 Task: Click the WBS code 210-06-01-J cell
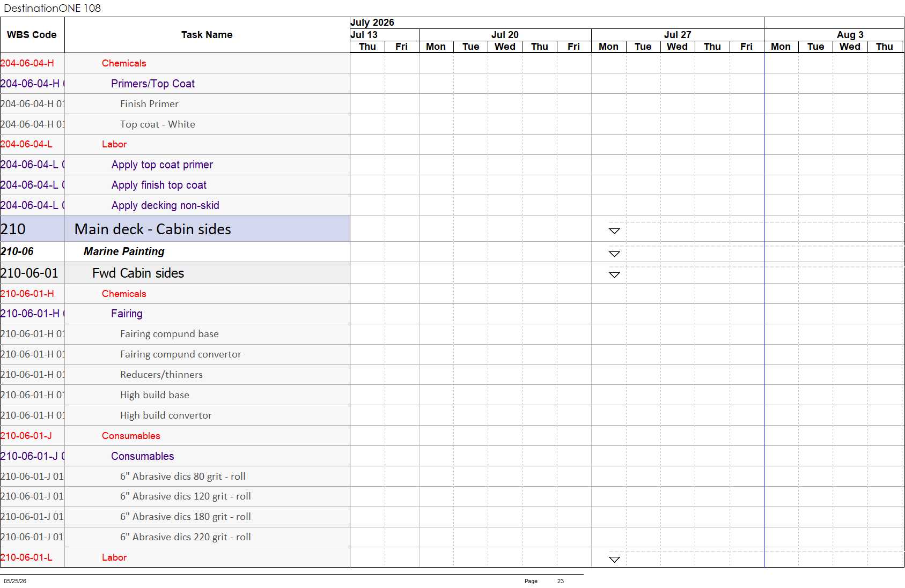32,436
